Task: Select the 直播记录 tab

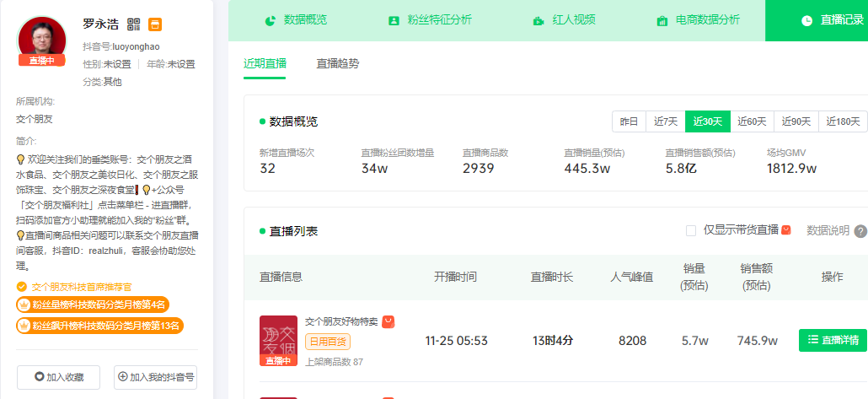Action: point(817,20)
